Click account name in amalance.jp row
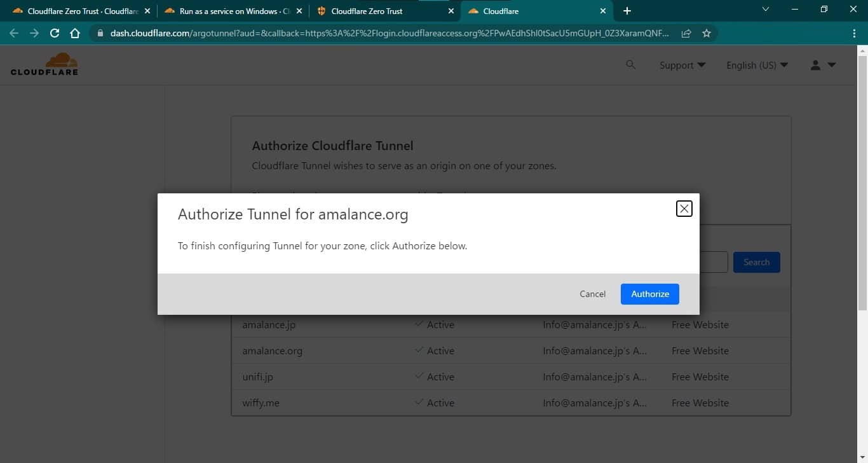 (595, 324)
